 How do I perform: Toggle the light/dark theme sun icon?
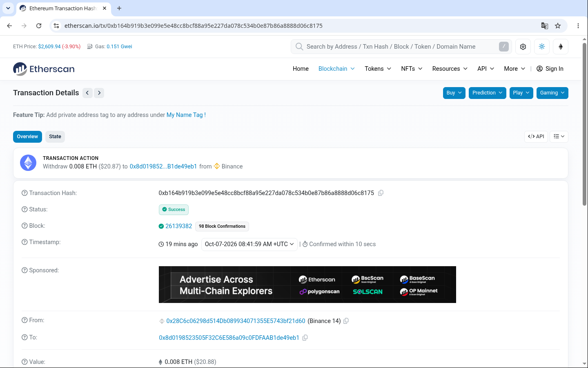542,47
